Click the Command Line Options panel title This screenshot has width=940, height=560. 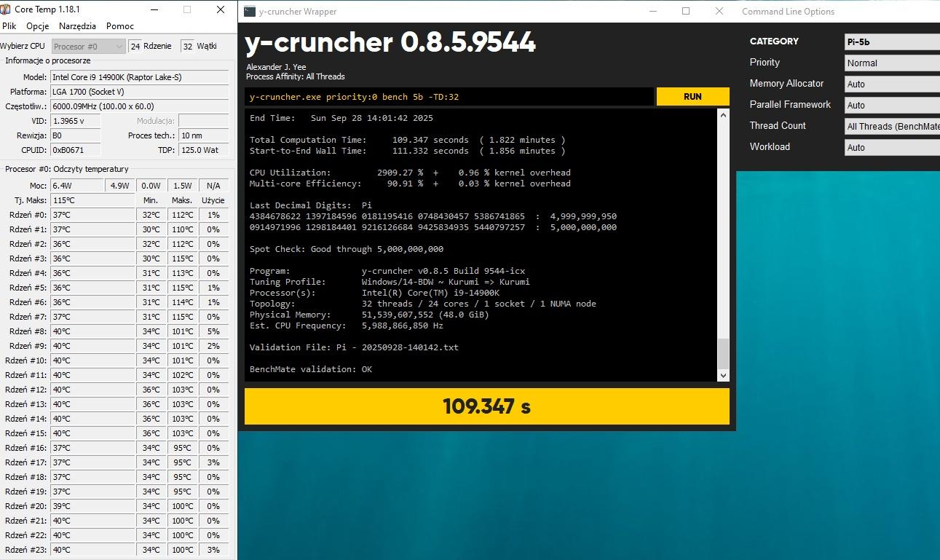coord(788,12)
